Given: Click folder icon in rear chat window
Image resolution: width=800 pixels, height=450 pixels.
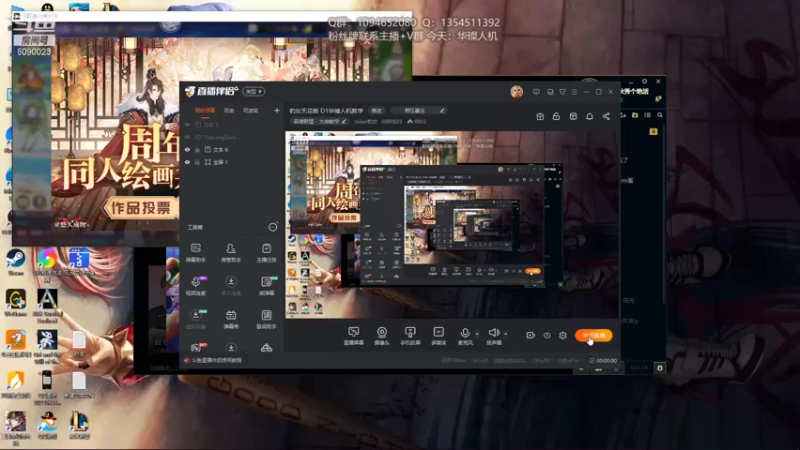Looking at the screenshot, I should [635, 115].
